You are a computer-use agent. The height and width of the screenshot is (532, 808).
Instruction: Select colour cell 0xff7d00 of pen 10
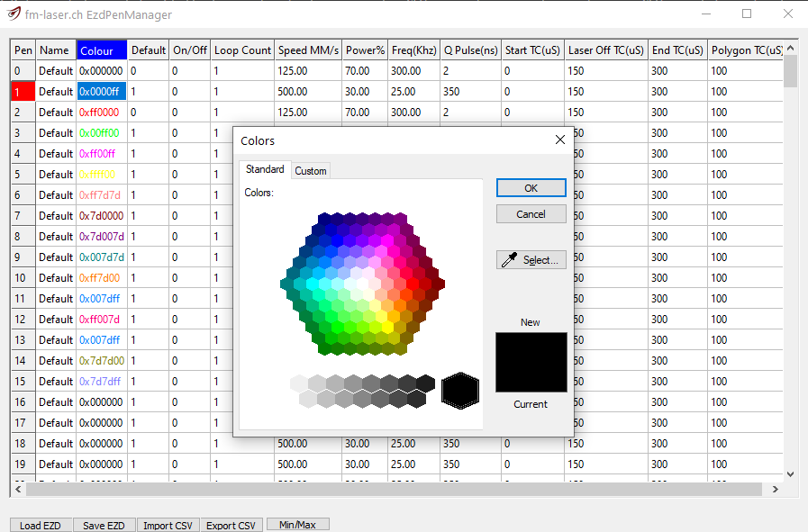click(x=102, y=277)
